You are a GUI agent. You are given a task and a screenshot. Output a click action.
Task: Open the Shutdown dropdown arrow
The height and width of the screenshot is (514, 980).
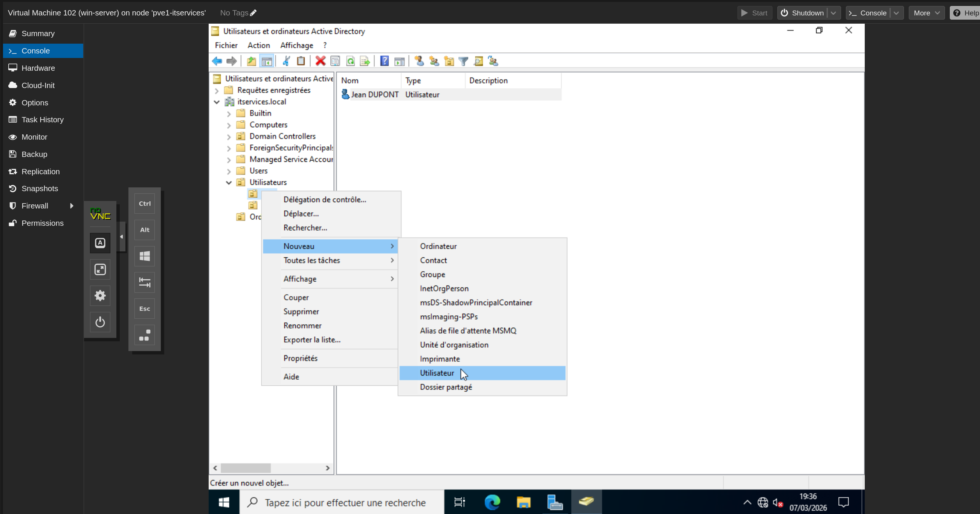point(833,13)
